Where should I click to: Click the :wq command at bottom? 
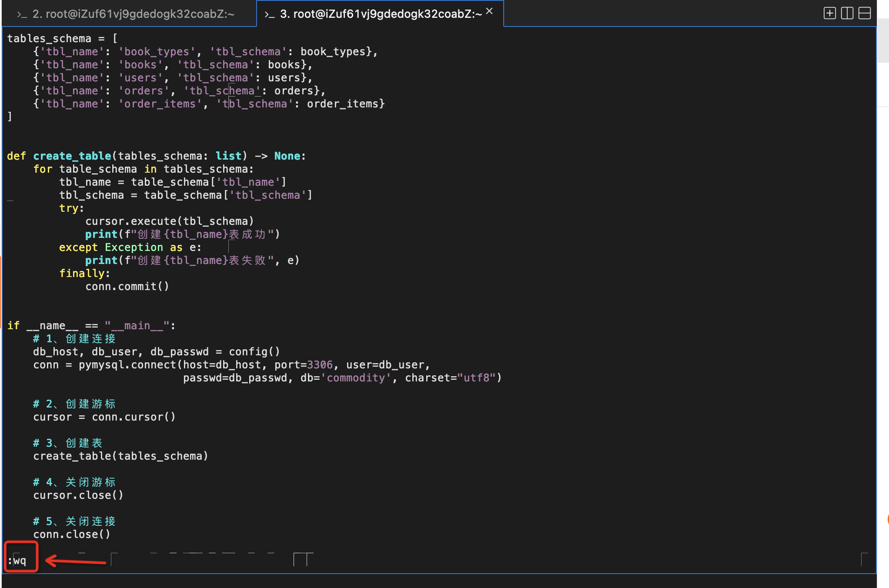(17, 561)
